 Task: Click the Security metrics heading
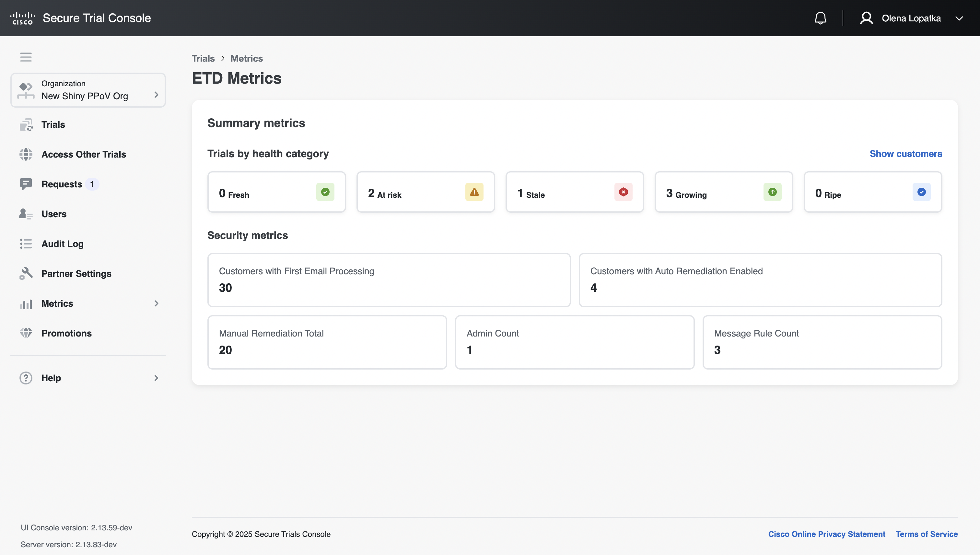coord(247,235)
